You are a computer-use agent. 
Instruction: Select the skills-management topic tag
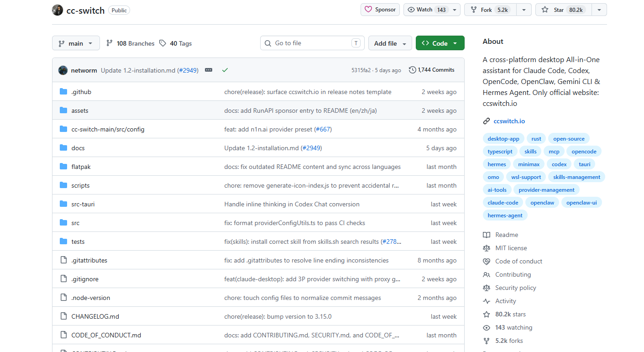[x=577, y=177]
